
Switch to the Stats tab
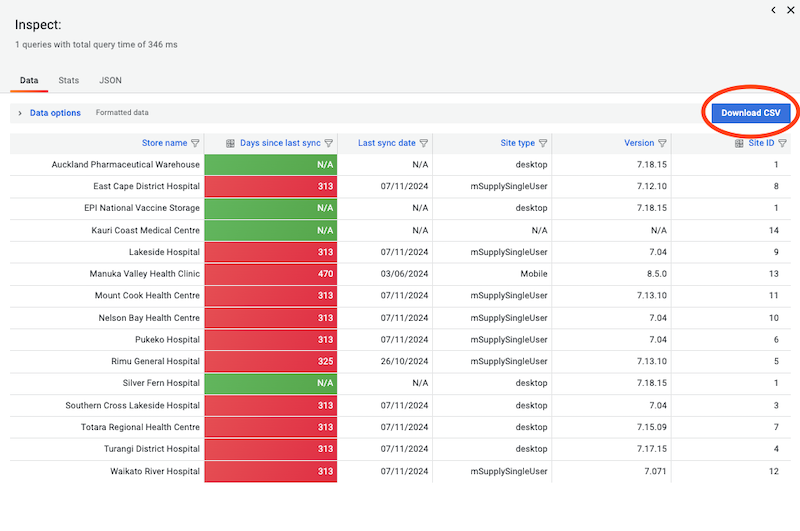tap(69, 80)
